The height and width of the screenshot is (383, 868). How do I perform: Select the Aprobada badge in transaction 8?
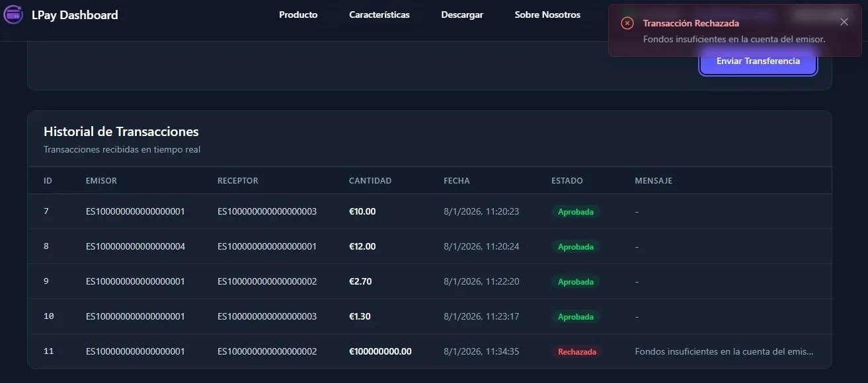coord(576,247)
